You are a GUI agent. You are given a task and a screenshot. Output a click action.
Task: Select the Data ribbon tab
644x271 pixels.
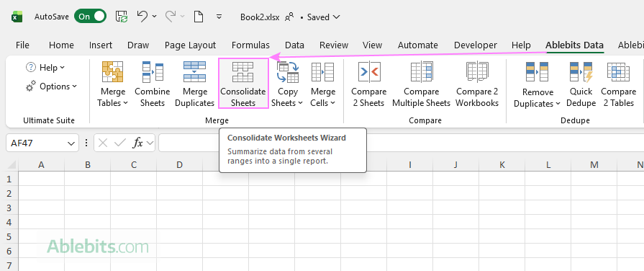pos(294,45)
